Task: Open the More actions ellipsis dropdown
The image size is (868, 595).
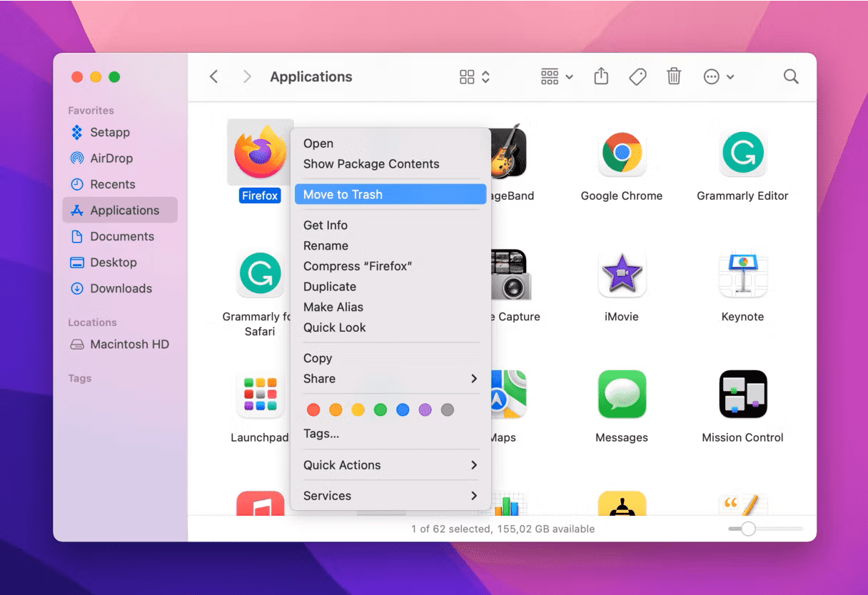Action: [719, 76]
